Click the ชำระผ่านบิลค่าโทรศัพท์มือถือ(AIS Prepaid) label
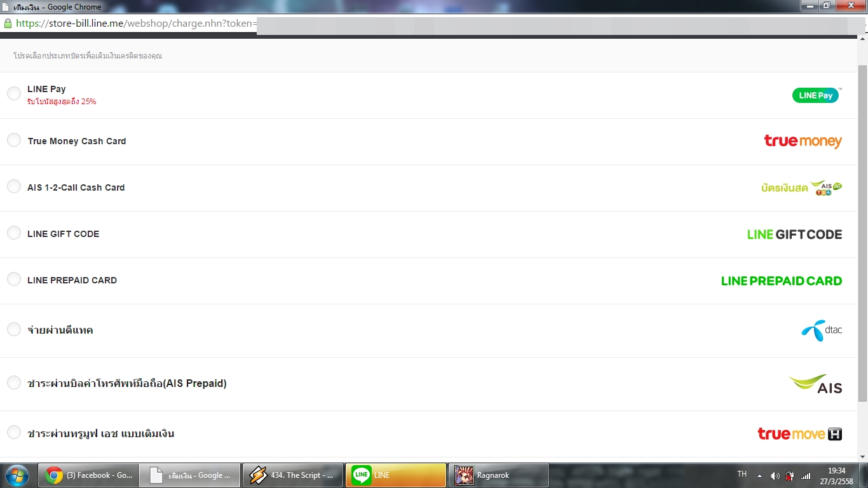 [x=127, y=384]
